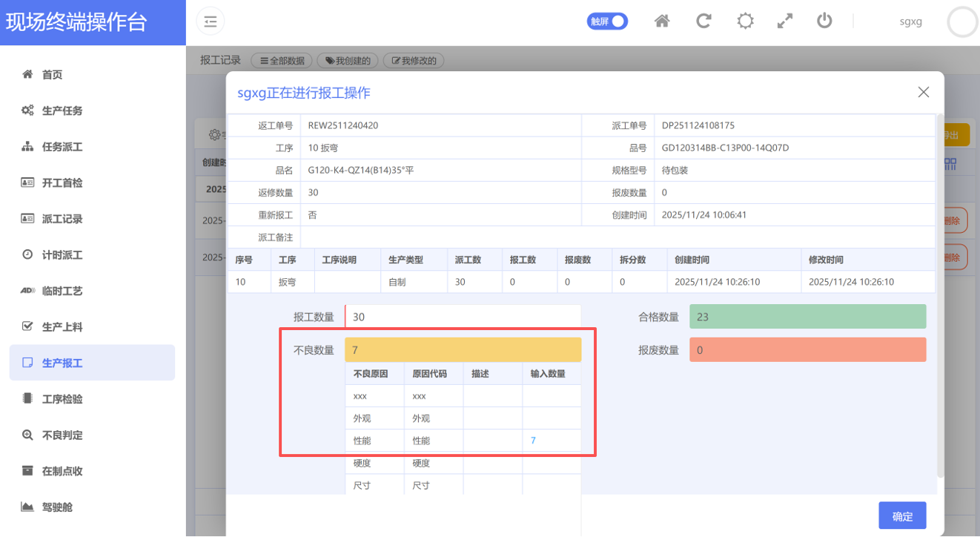Go to 不良判定 in sidebar
The height and width of the screenshot is (540, 980).
pos(62,435)
